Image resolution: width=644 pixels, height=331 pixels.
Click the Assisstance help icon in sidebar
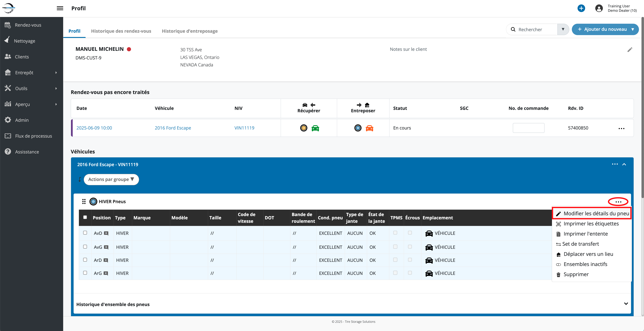[x=8, y=152]
